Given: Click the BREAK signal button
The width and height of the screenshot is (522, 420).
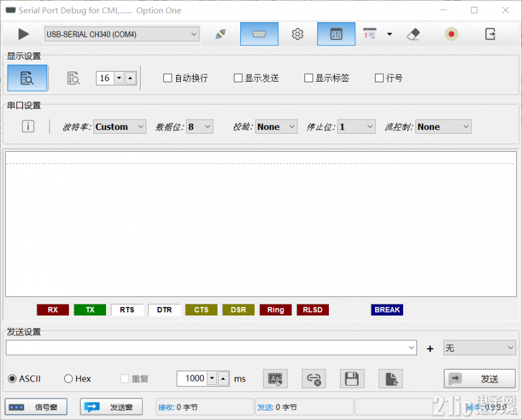Looking at the screenshot, I should click(387, 310).
